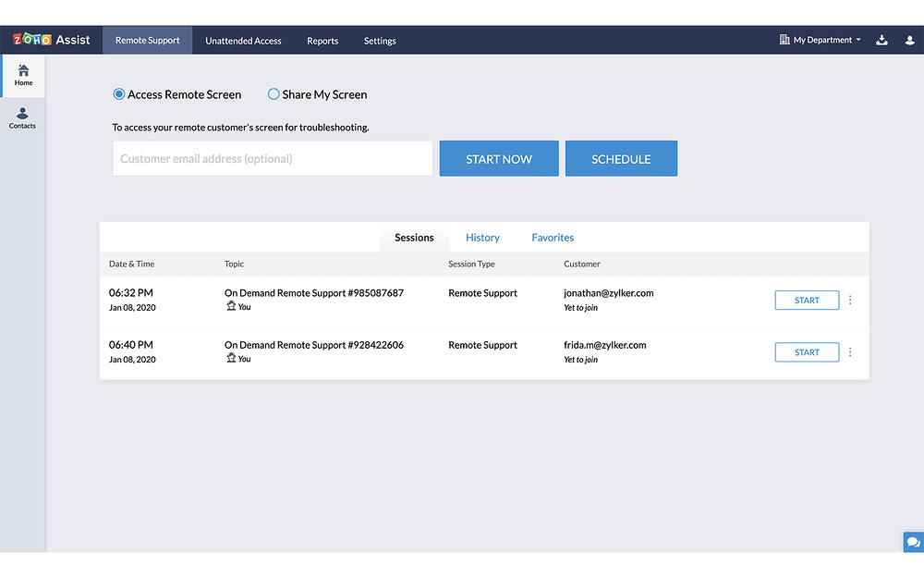The width and height of the screenshot is (924, 578).
Task: Click the Customer column header
Action: (x=581, y=264)
